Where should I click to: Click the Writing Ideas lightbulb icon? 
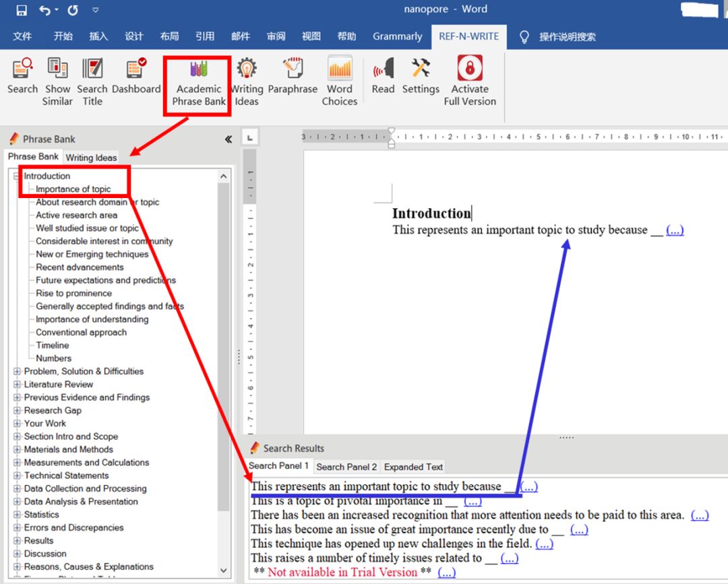click(x=247, y=68)
